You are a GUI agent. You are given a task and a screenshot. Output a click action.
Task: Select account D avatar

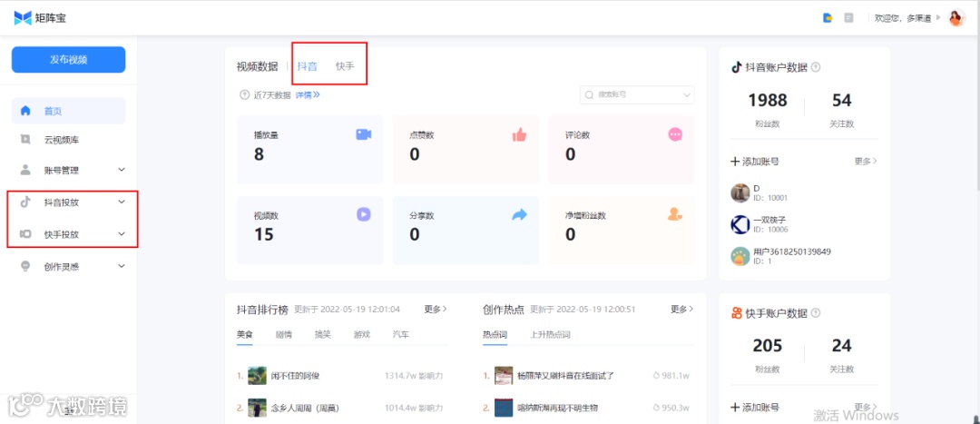(740, 192)
